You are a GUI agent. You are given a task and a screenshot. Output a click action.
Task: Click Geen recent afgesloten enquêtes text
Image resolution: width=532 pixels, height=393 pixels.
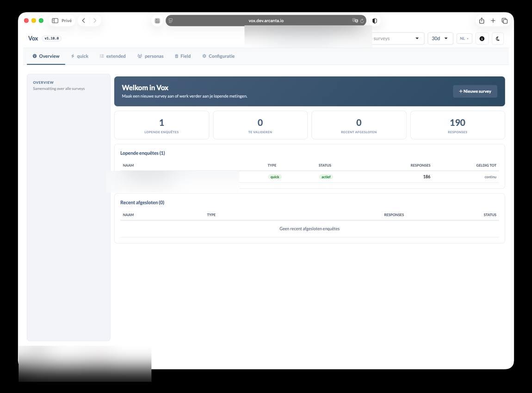309,229
